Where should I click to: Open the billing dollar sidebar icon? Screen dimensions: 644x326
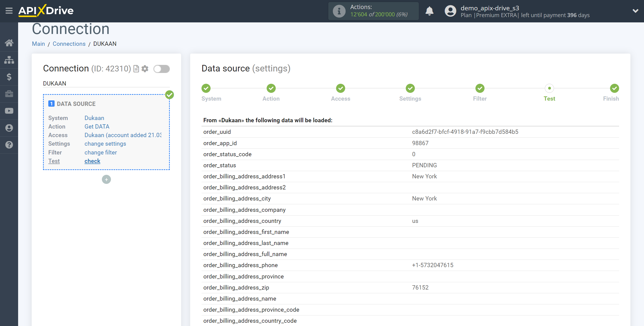pos(9,77)
